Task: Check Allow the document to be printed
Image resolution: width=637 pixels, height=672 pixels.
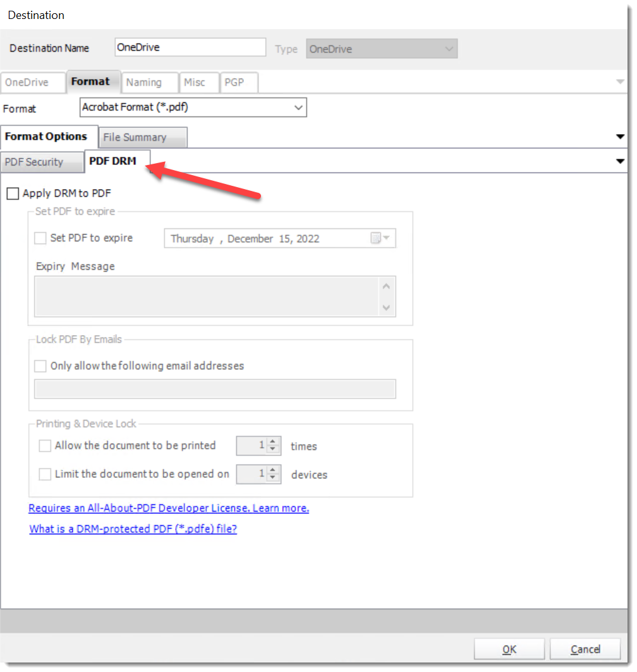Action: [45, 446]
